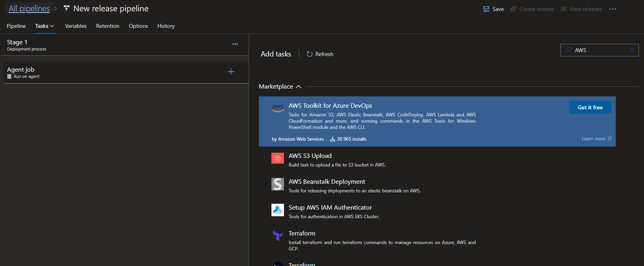Open the Retention tab

tap(107, 26)
